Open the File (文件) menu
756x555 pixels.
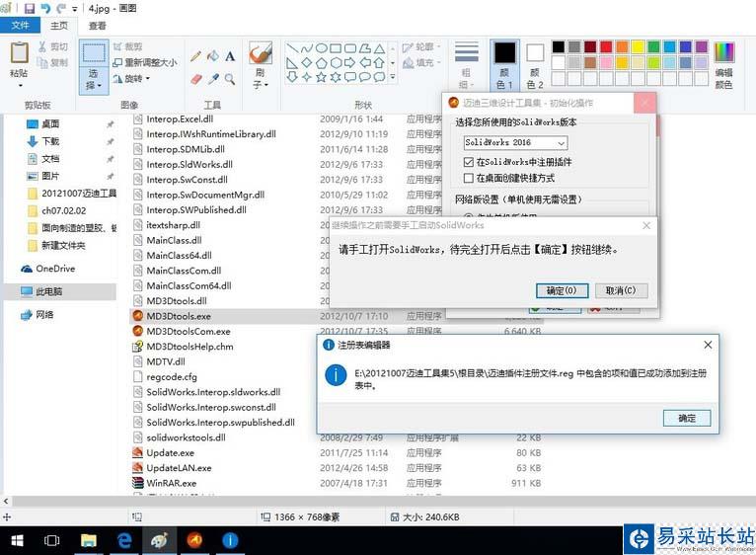tap(21, 26)
